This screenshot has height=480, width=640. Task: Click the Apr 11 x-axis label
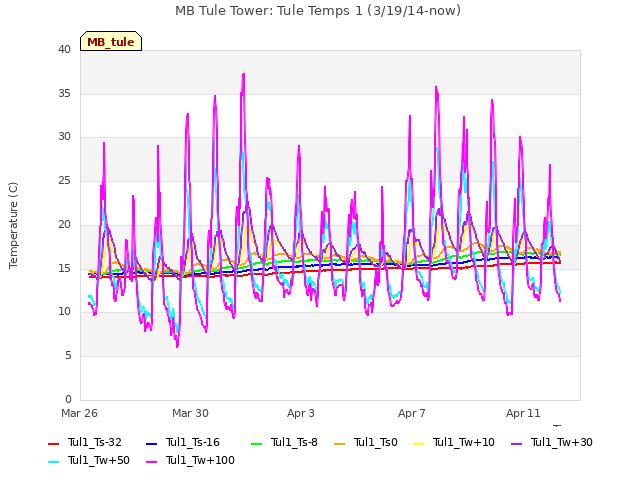[x=523, y=413]
